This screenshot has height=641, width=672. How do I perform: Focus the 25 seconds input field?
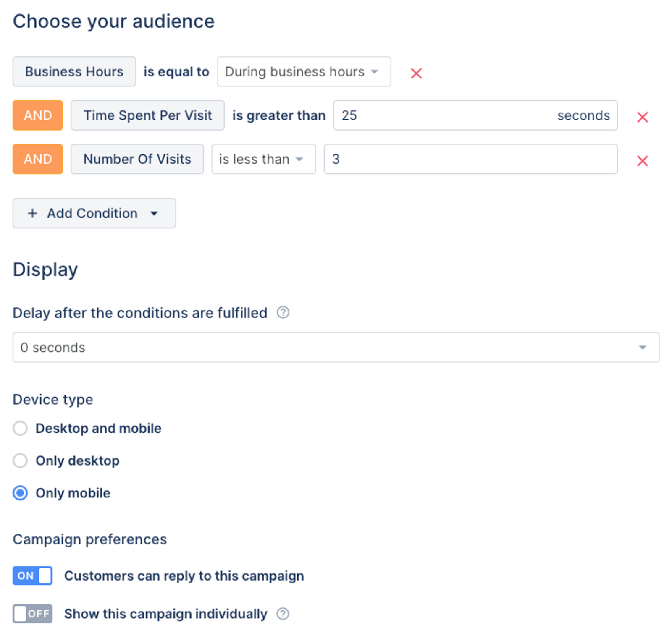point(441,115)
